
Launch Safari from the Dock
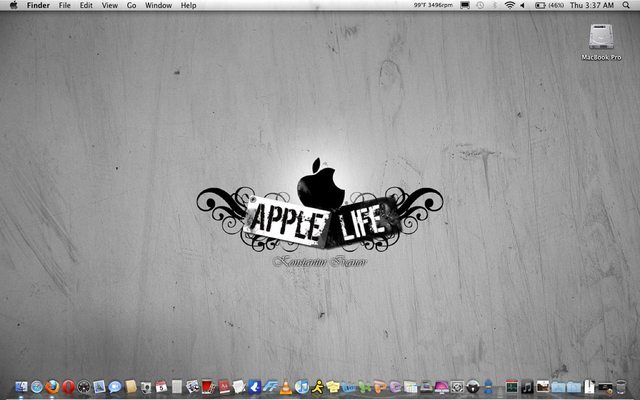(37, 387)
